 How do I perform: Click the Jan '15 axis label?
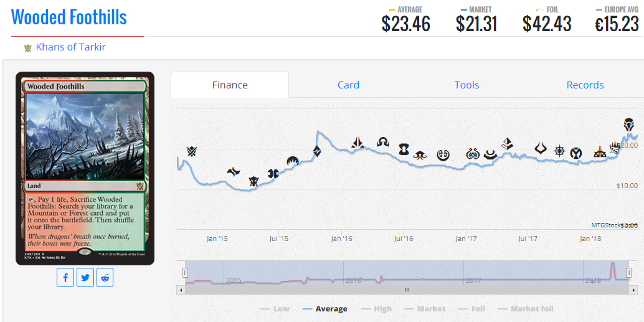[217, 239]
